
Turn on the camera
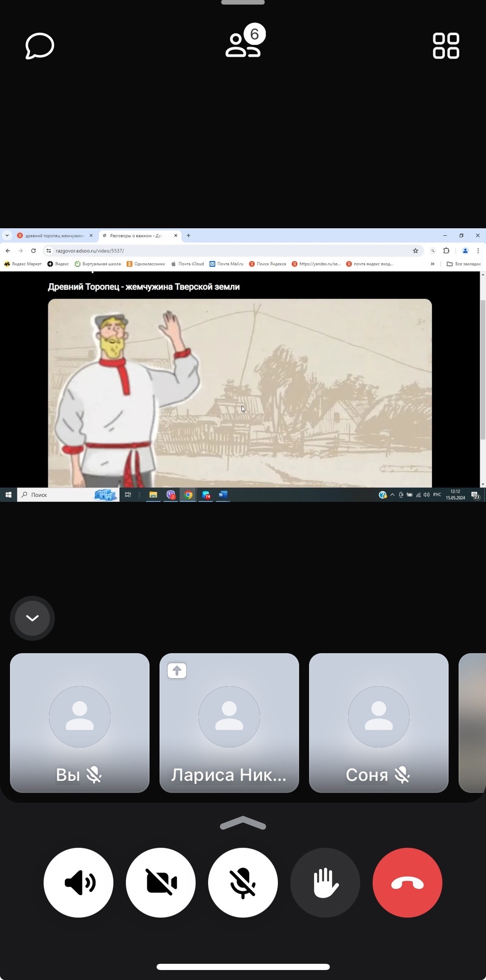click(x=160, y=882)
